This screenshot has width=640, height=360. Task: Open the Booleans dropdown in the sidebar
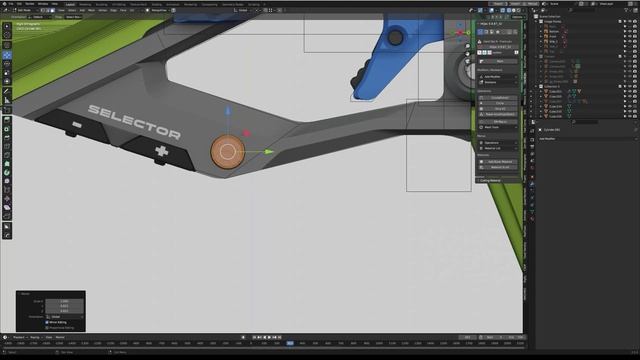pos(498,82)
